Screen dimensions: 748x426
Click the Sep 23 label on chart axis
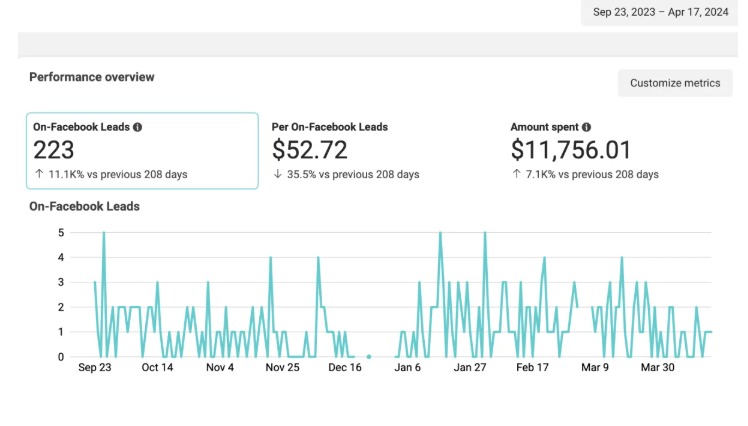(94, 367)
